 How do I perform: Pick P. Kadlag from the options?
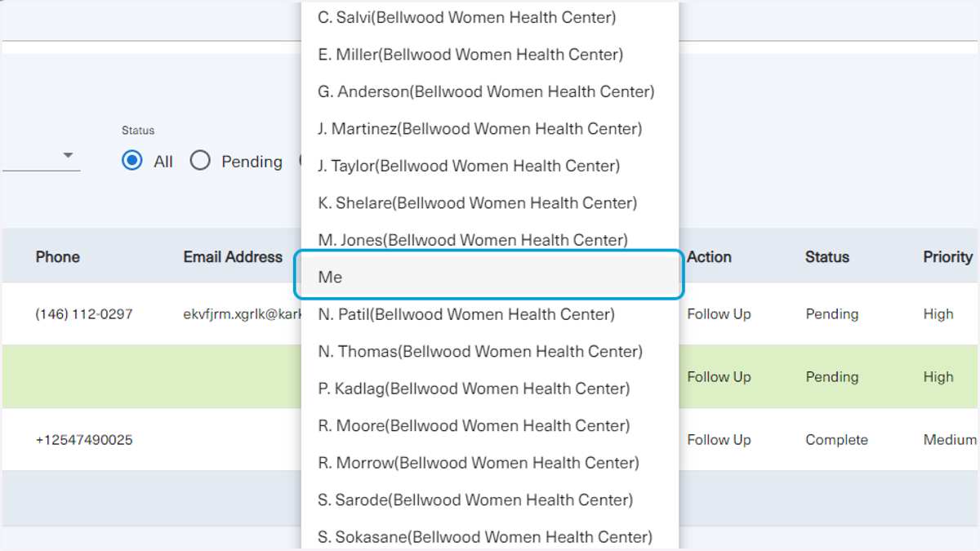click(x=490, y=389)
